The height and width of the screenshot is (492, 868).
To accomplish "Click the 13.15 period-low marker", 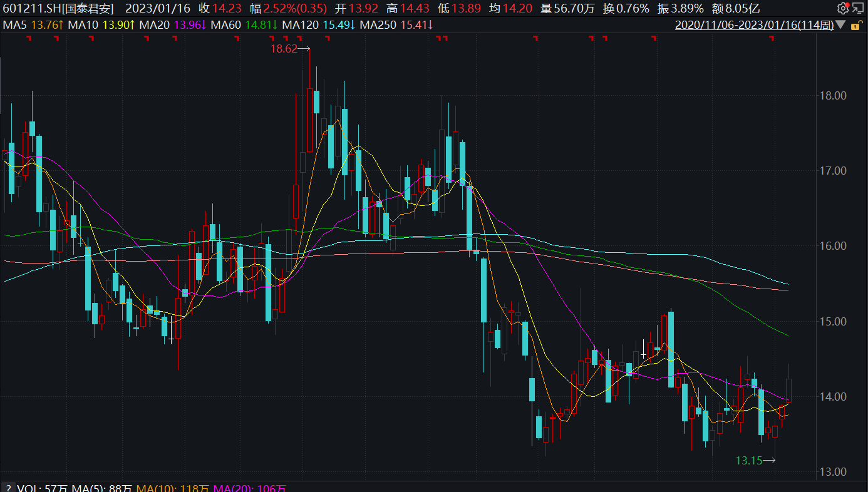I will [x=755, y=461].
